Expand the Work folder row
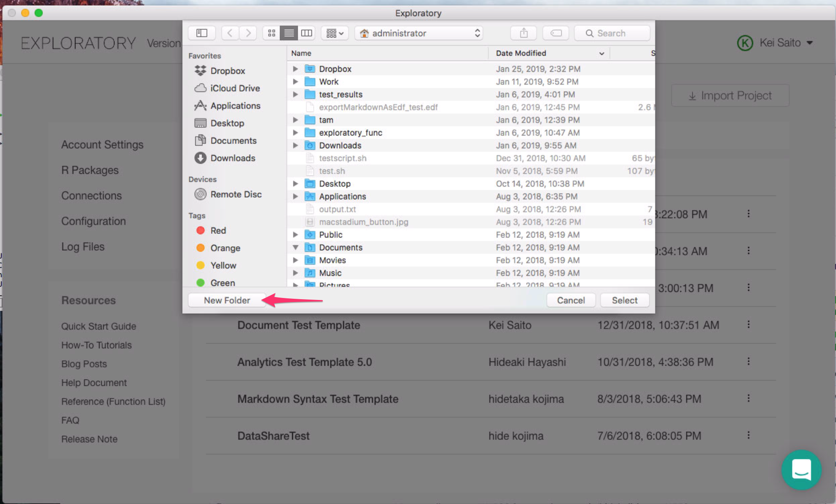The image size is (836, 504). pos(295,81)
